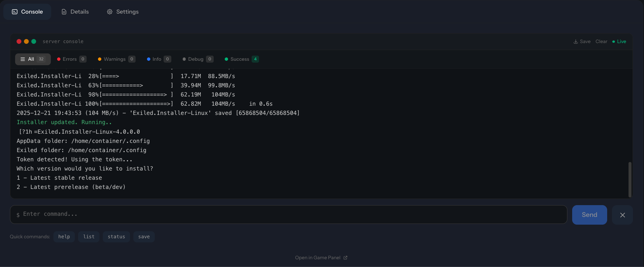Clear the console output
This screenshot has width=644, height=267.
coord(601,42)
